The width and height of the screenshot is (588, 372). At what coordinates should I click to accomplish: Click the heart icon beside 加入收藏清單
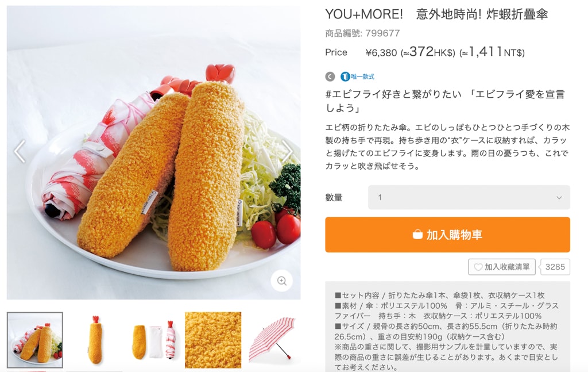click(x=478, y=267)
